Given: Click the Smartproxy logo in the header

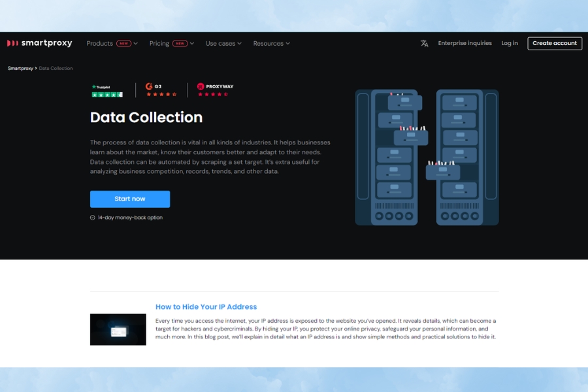Looking at the screenshot, I should [39, 43].
